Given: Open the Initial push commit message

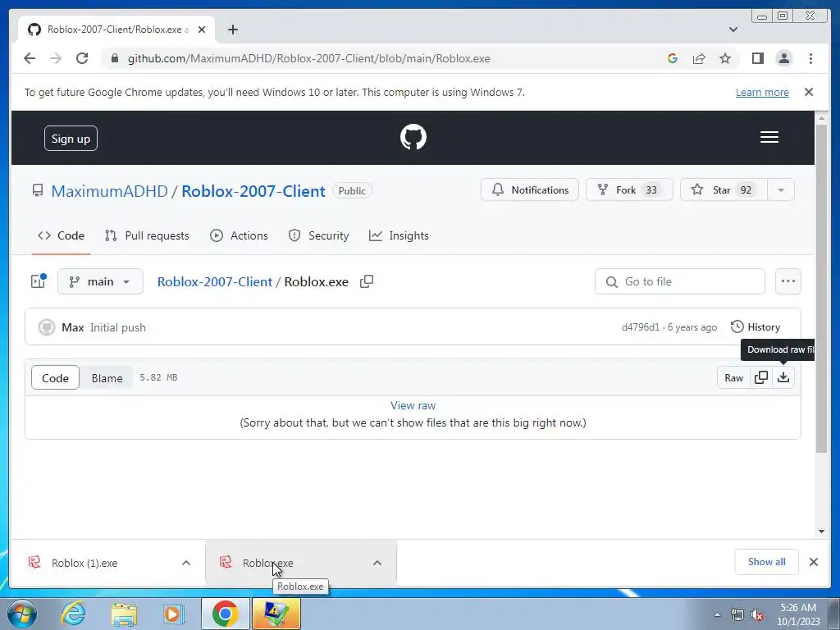Looking at the screenshot, I should point(118,327).
